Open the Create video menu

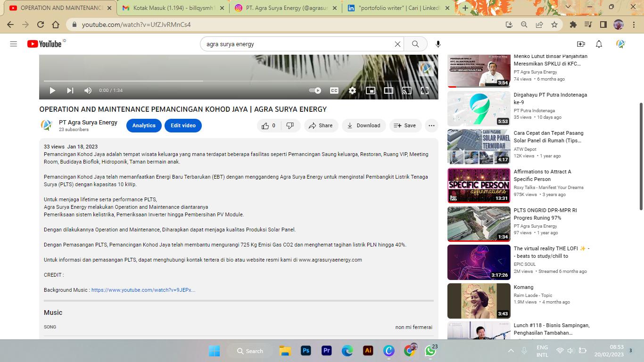[581, 44]
